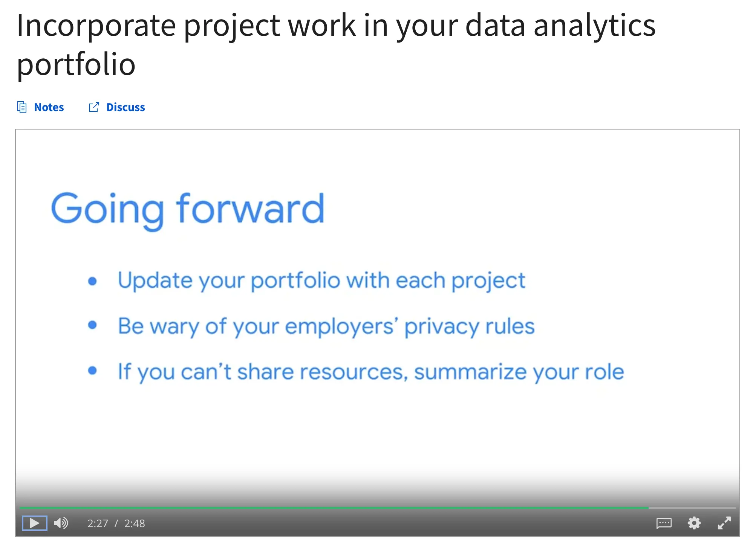This screenshot has width=756, height=552.
Task: Click "Be wary of your employers' privacy rules"
Action: pyautogui.click(x=326, y=326)
